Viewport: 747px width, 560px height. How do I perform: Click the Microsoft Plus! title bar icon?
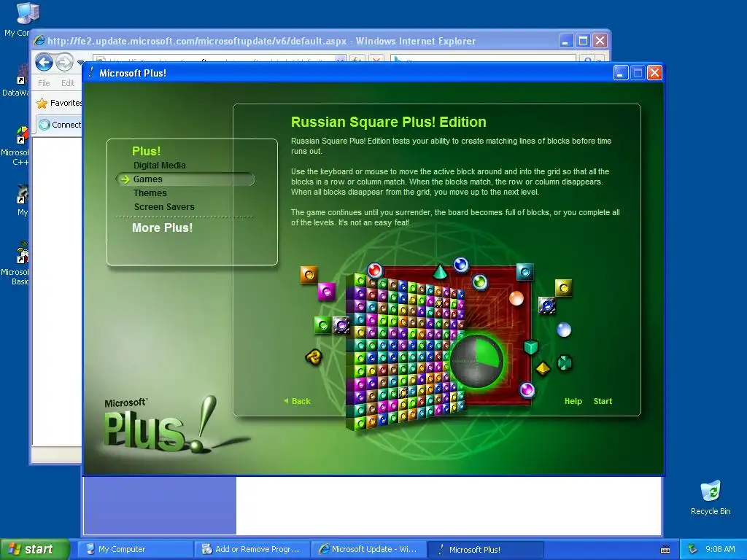[91, 73]
